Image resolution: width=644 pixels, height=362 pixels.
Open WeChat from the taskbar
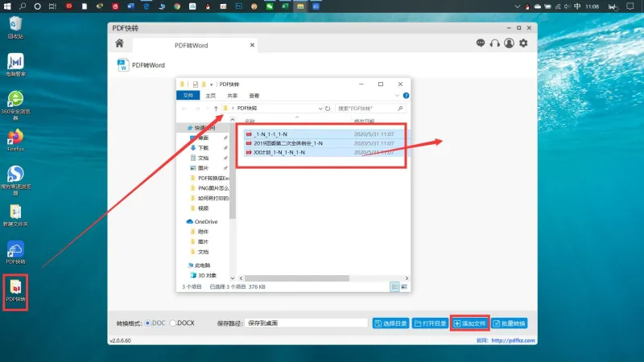270,6
